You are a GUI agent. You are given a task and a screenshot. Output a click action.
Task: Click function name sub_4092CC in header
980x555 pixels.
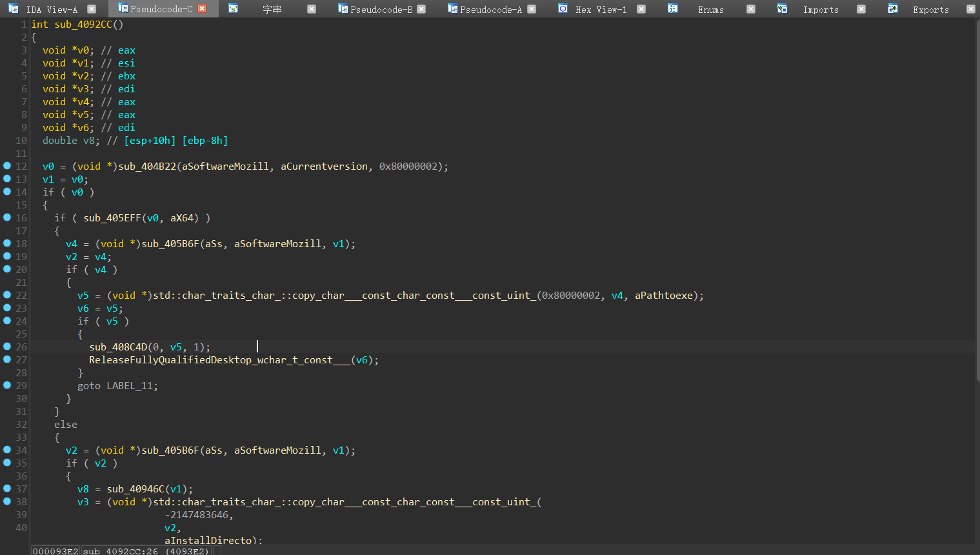83,25
